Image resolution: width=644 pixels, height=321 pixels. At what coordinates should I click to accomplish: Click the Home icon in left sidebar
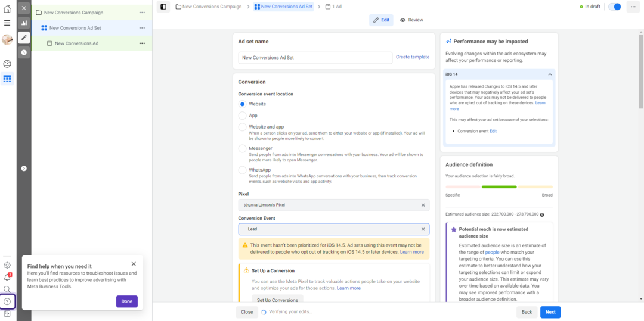[x=7, y=8]
